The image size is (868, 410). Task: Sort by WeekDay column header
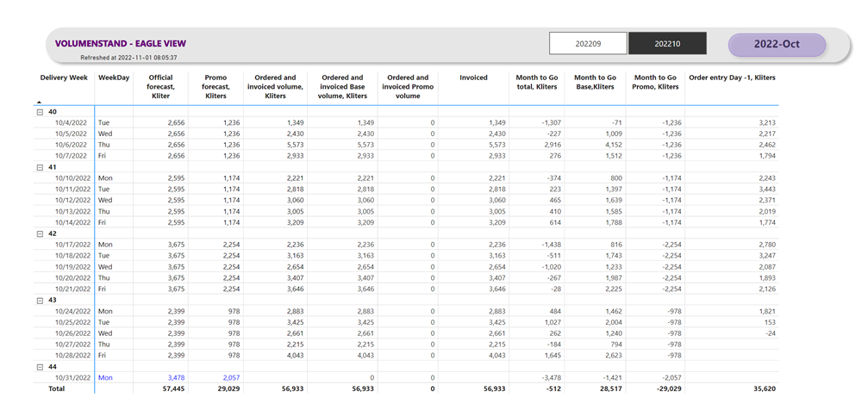tap(114, 78)
